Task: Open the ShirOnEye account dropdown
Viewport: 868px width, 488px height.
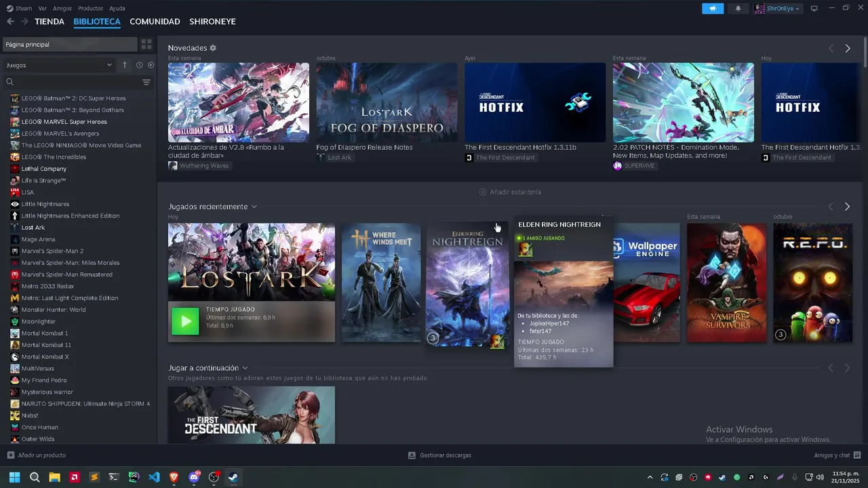Action: pyautogui.click(x=778, y=8)
